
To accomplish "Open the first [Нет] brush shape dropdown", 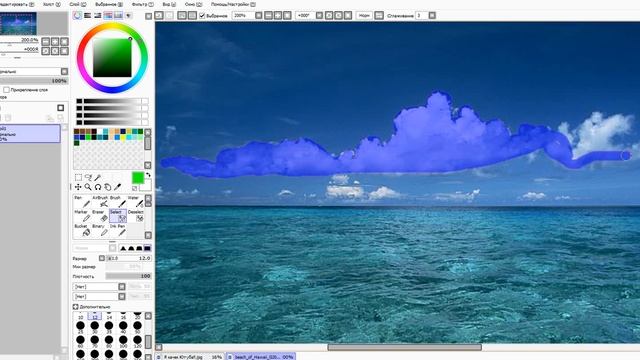I will pos(121,287).
